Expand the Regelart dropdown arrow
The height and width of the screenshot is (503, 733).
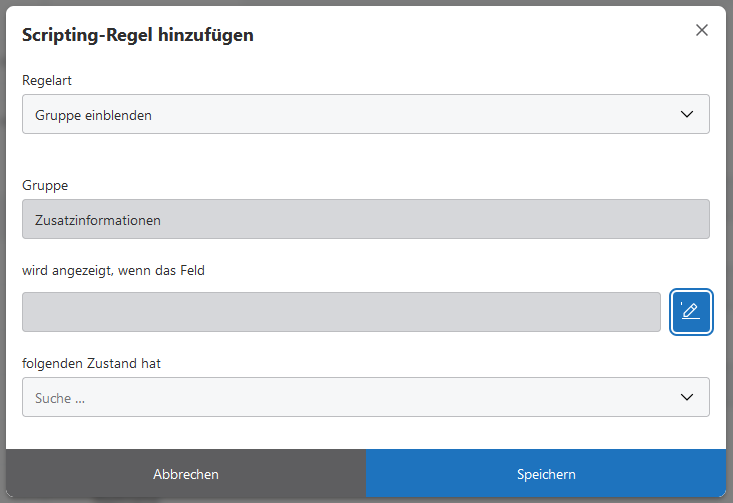pos(687,114)
